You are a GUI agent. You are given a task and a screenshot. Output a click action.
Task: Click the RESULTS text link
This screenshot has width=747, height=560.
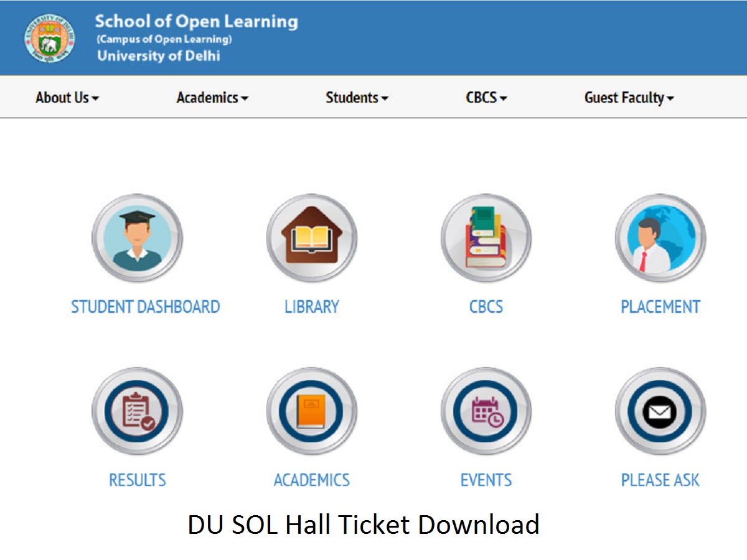pos(137,480)
